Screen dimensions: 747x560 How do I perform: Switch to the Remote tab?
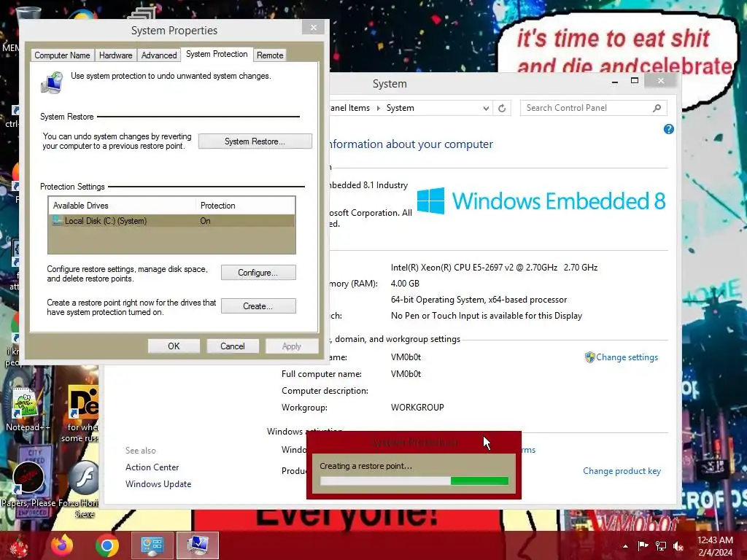pos(270,55)
